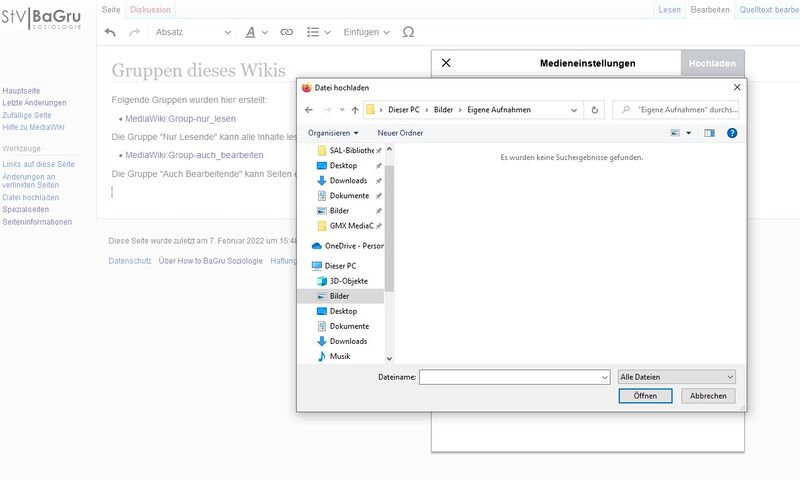Click the StV BaGru Soziologie logo
Screen dimensions: 800x480
click(41, 18)
